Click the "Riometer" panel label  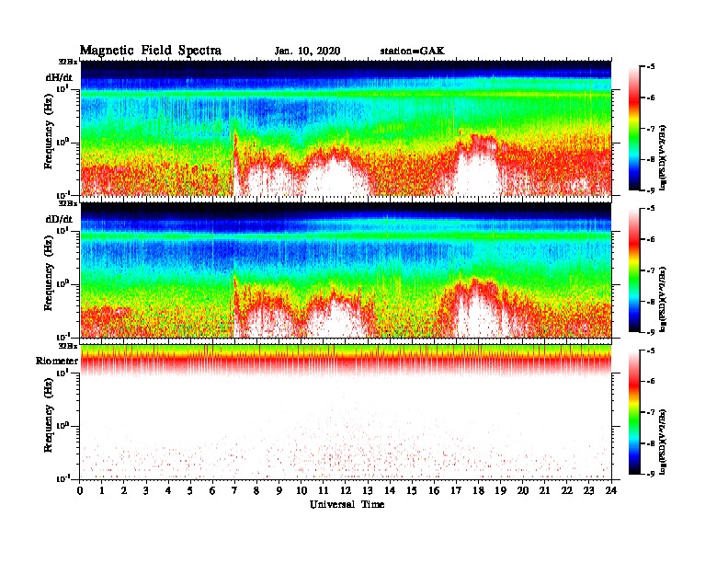click(57, 361)
